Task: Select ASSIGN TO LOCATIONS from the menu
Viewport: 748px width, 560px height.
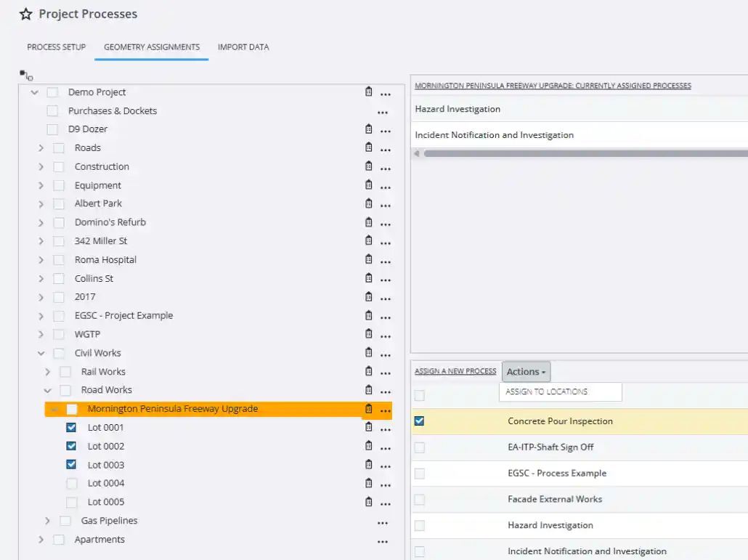Action: tap(559, 391)
